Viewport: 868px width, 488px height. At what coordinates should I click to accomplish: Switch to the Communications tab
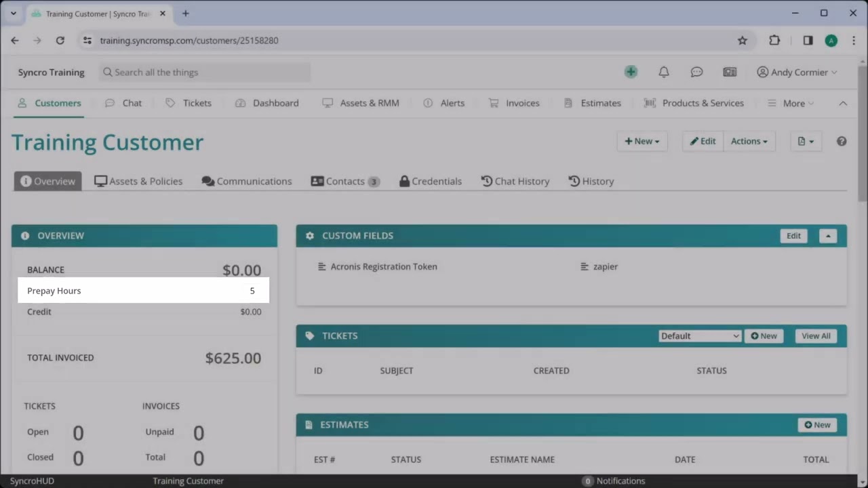pyautogui.click(x=247, y=181)
